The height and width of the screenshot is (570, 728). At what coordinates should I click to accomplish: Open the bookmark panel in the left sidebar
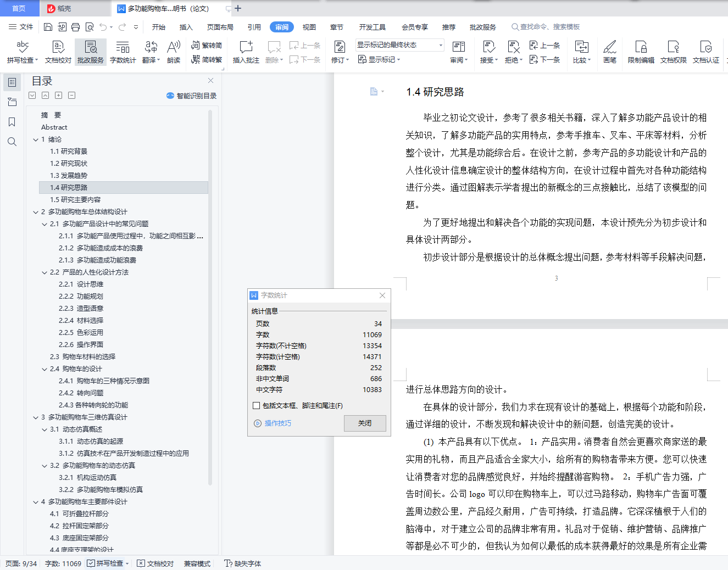point(12,122)
